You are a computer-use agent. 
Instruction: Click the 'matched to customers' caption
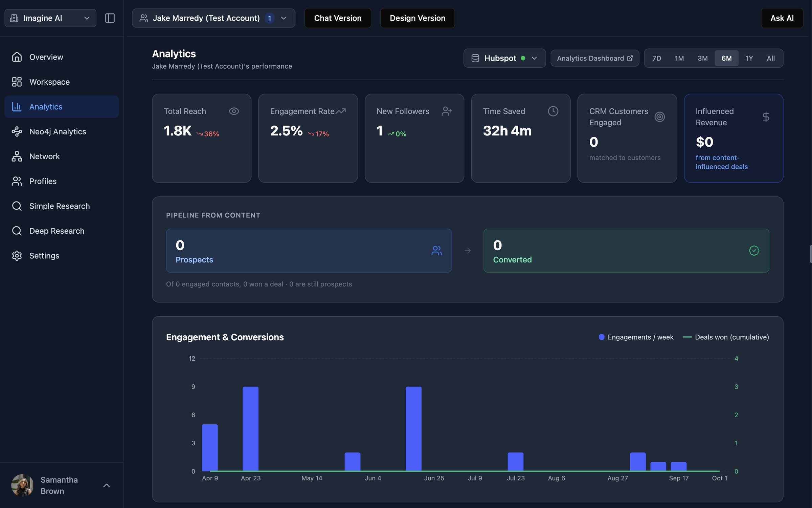625,157
